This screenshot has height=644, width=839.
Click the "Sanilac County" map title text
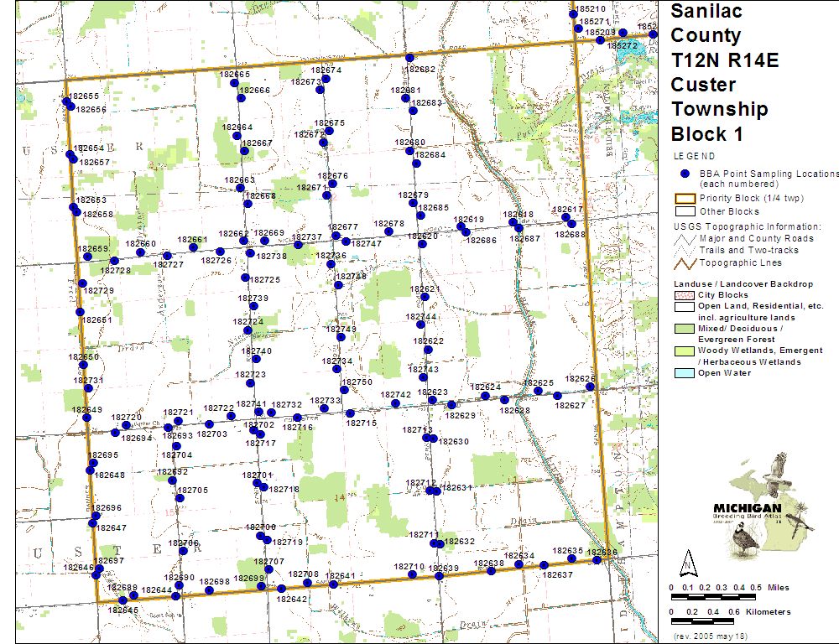click(x=706, y=23)
